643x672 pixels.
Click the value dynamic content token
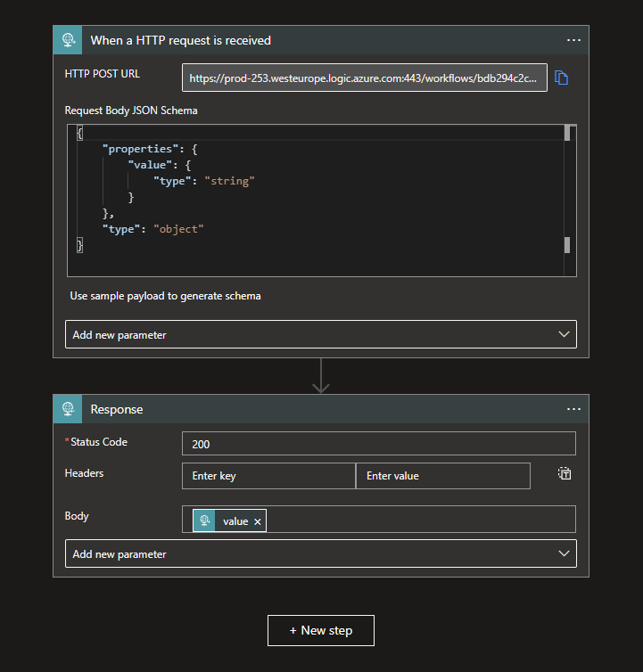coord(235,521)
